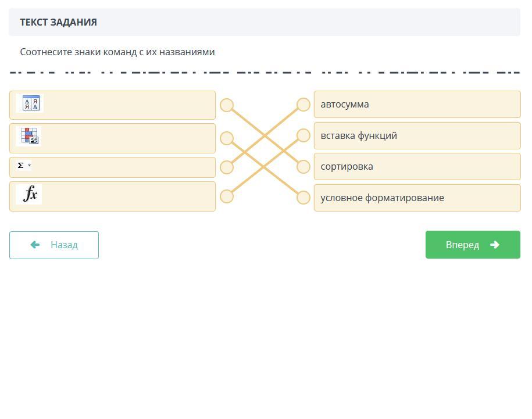Viewport: 532px width, 419px height.
Task: Click the Sigma autosum icon
Action: (21, 166)
